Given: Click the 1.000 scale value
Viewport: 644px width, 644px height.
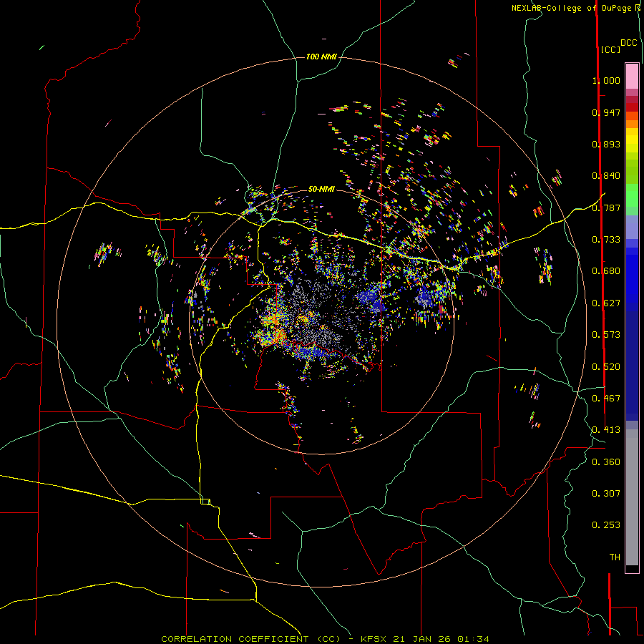Looking at the screenshot, I should 606,80.
